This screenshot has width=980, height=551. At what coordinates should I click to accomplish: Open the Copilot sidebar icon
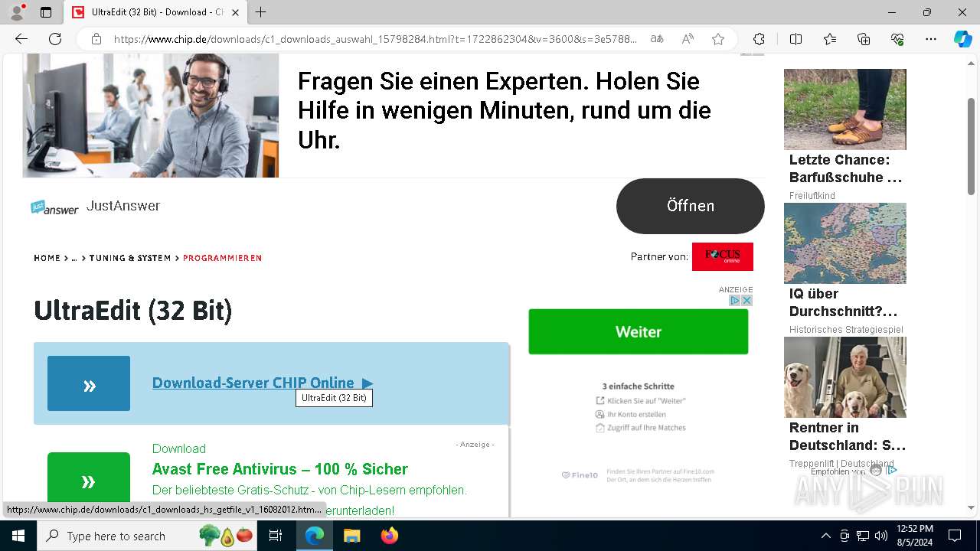962,39
